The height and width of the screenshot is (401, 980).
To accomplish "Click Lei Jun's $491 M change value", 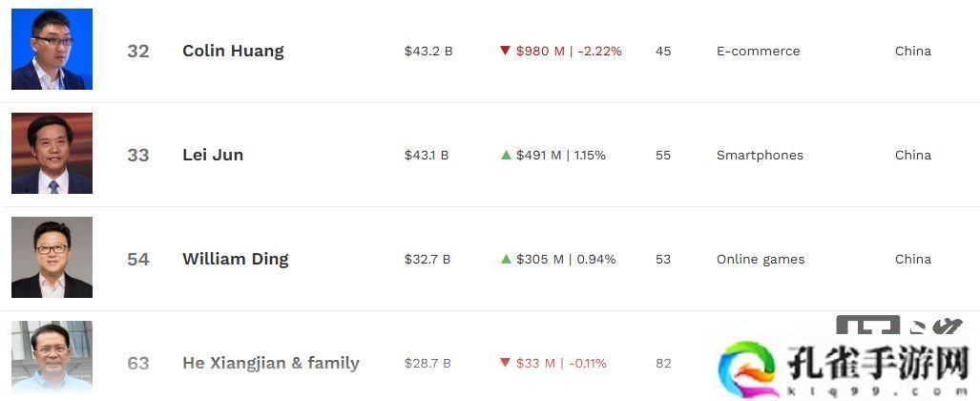I will pos(538,156).
